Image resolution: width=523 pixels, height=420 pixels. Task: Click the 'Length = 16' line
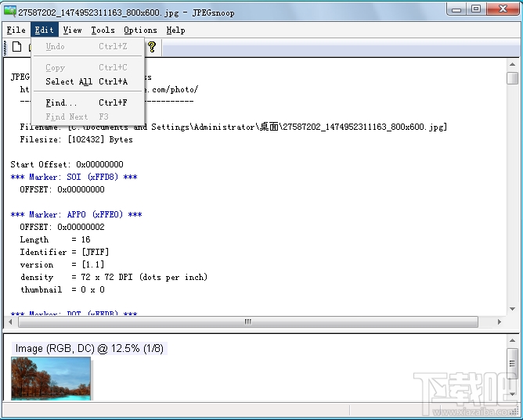click(55, 240)
